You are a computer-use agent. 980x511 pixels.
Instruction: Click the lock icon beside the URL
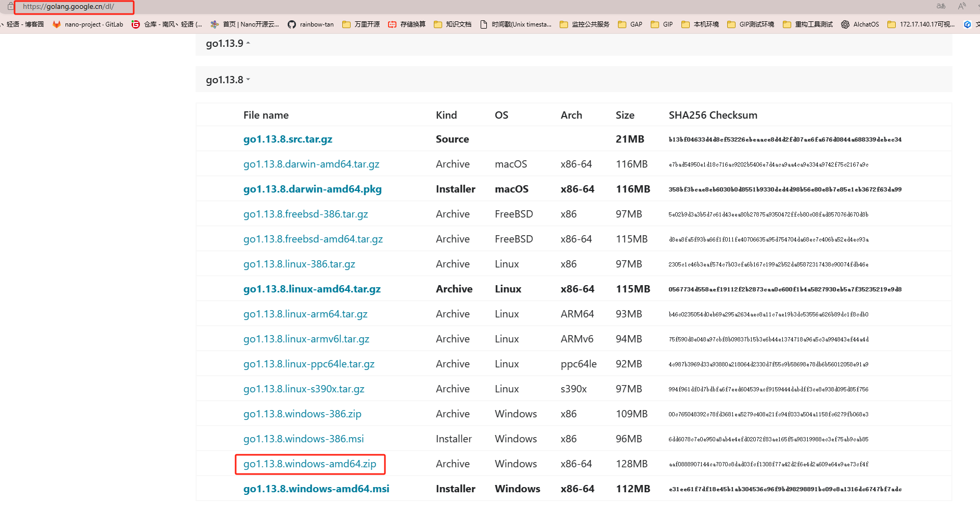click(x=10, y=7)
